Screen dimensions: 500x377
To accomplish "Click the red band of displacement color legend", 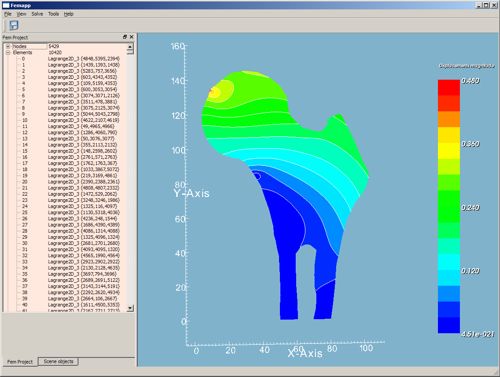I will [449, 88].
